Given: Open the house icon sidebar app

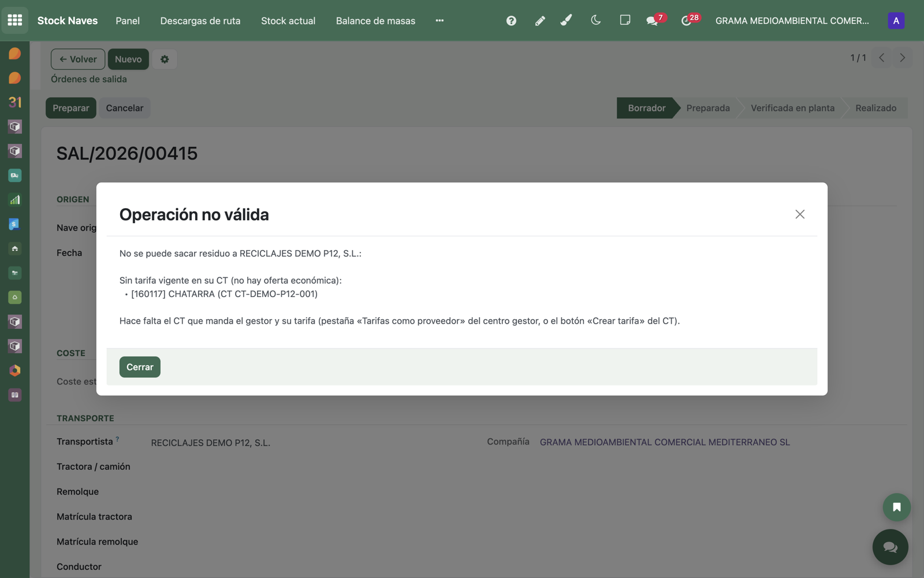Looking at the screenshot, I should point(15,249).
